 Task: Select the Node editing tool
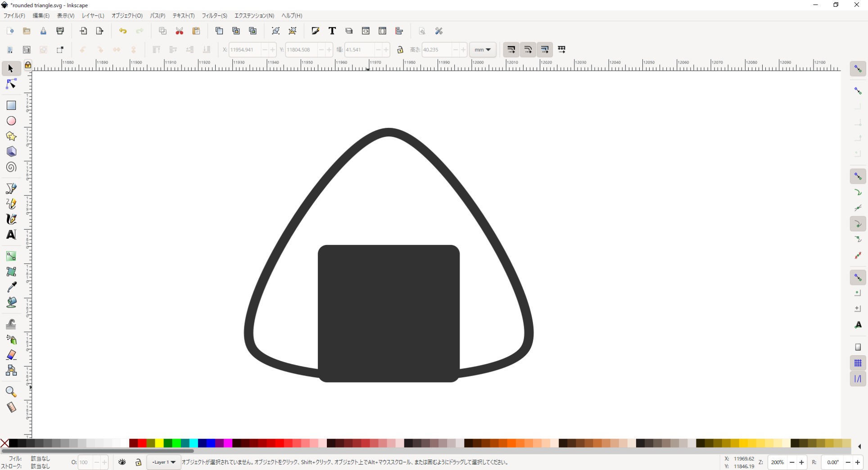click(11, 84)
